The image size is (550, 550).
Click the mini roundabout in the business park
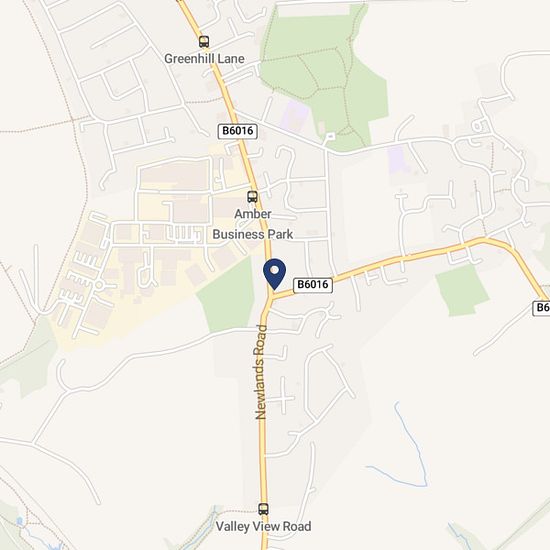point(99,285)
